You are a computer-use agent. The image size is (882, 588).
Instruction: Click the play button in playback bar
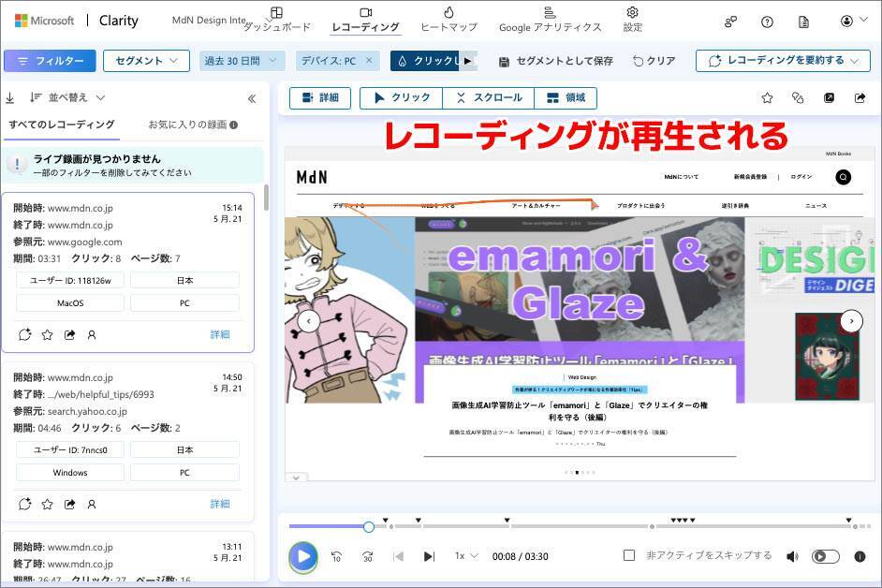[x=302, y=556]
